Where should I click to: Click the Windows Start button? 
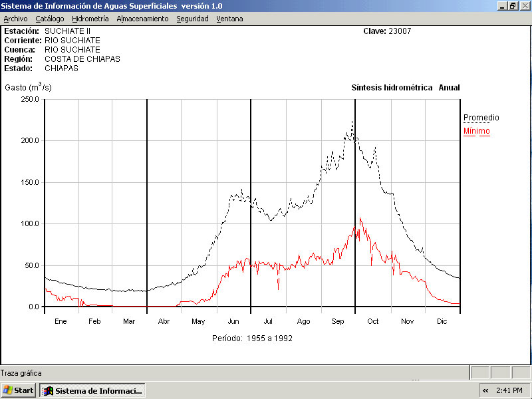[19, 390]
